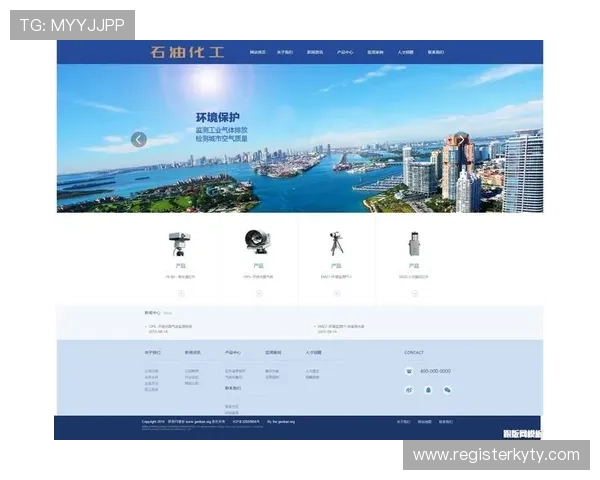Go to 联系我们 in the top navigation bar

tap(435, 52)
